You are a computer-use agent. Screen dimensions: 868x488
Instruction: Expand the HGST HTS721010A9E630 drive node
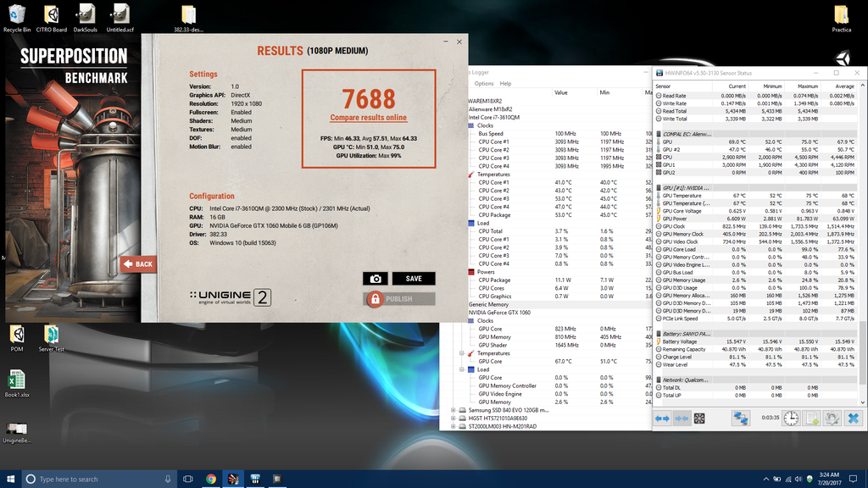pos(453,419)
